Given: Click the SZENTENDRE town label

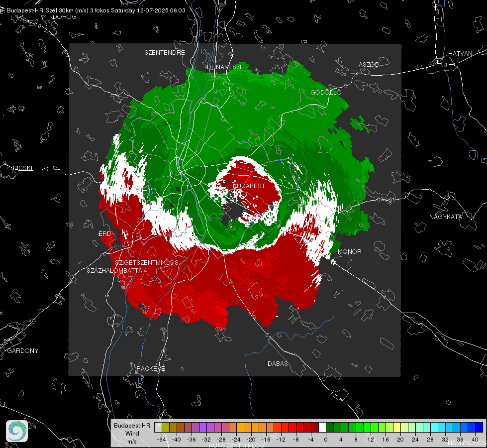Looking at the screenshot, I should [165, 53].
